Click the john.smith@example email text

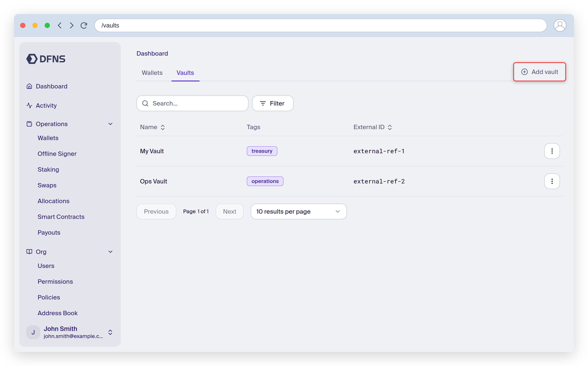tap(73, 336)
